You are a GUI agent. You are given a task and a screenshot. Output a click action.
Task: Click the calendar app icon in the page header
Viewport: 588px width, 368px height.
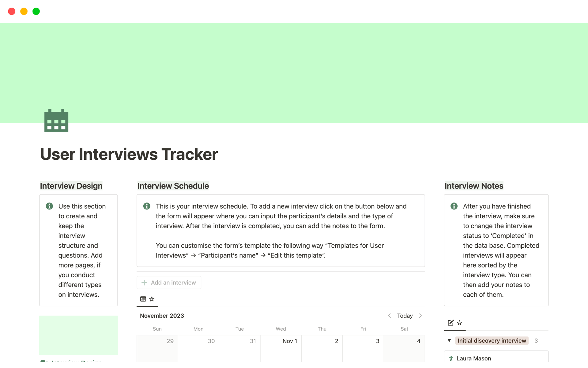click(56, 121)
